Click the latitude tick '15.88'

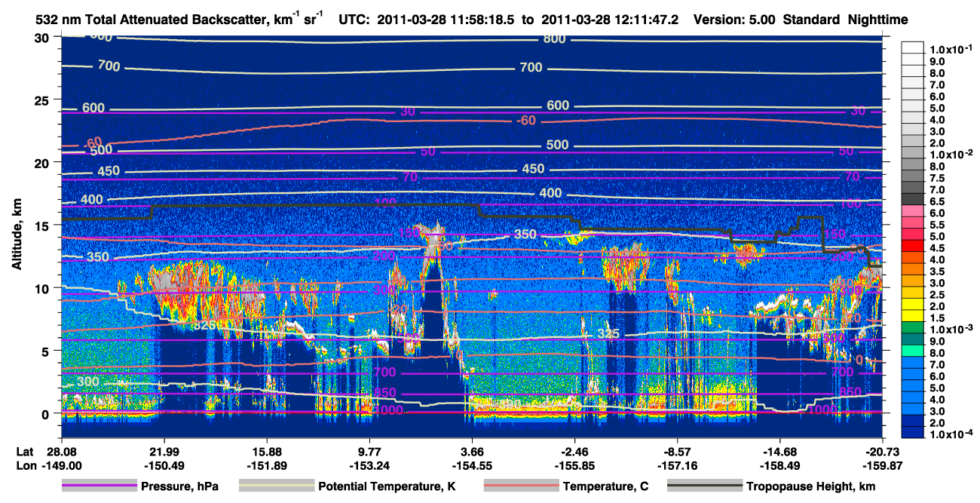pyautogui.click(x=267, y=450)
